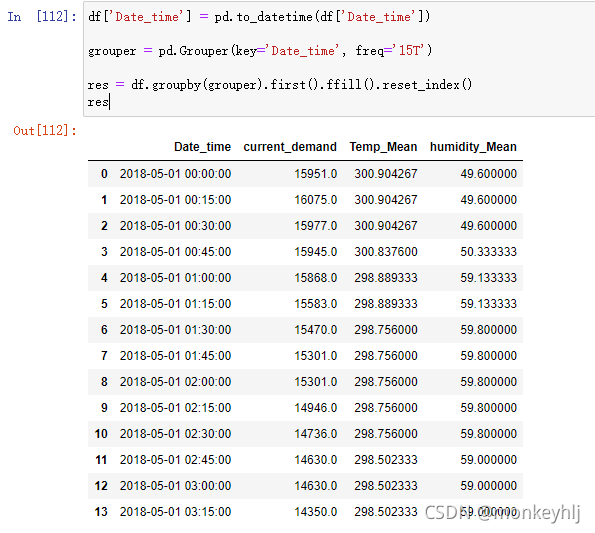Click Temp_Mean value 300.904267 in row 0
The width and height of the screenshot is (595, 533).
(x=386, y=174)
